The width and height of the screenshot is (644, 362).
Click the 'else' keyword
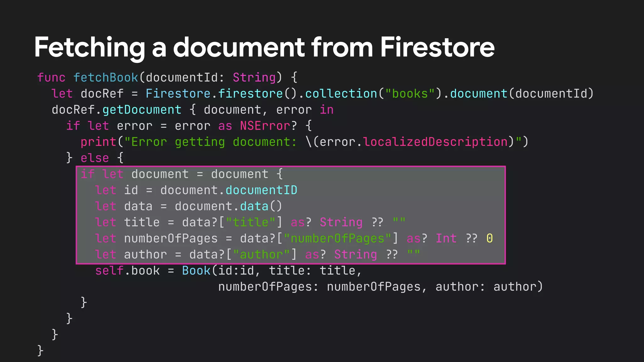(x=95, y=158)
